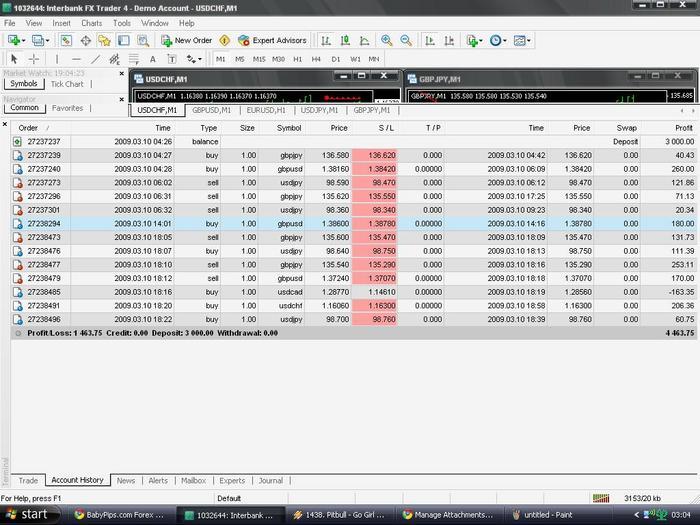700x525 pixels.
Task: Toggle chart Auto Scroll button
Action: 429,41
